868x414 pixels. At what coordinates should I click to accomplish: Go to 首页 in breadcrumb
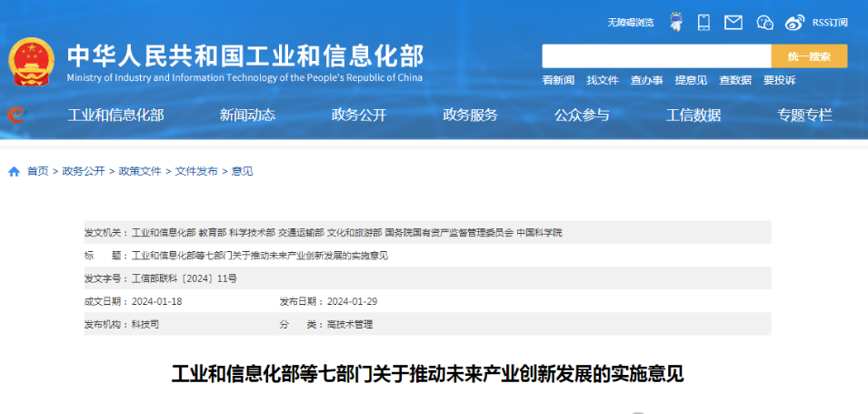(x=37, y=171)
